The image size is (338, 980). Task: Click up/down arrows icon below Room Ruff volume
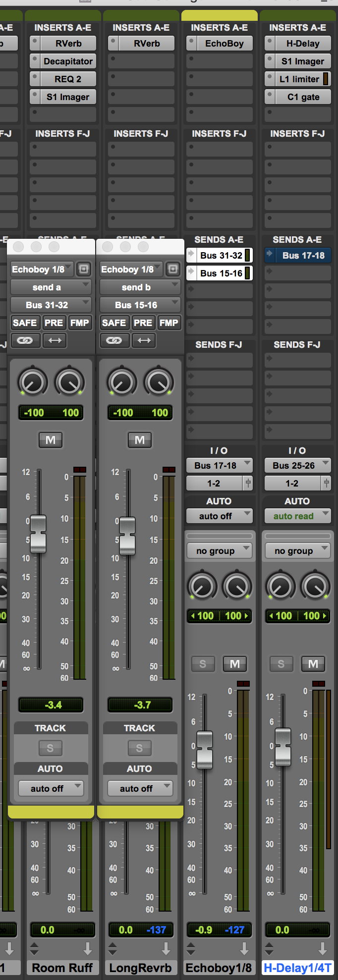click(x=34, y=948)
